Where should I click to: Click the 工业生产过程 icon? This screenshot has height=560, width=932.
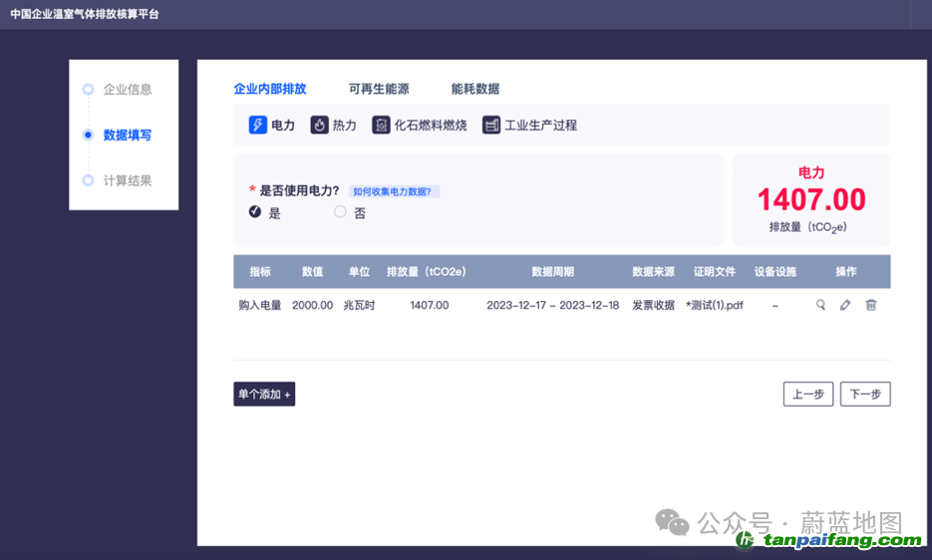point(490,126)
